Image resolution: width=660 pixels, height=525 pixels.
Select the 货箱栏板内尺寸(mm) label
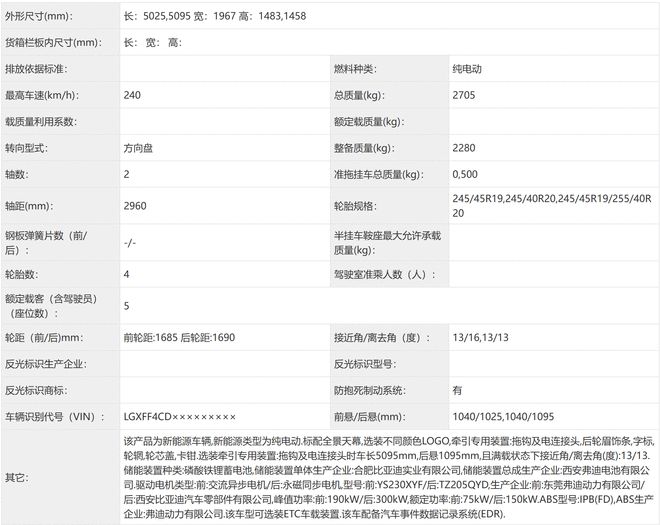point(53,43)
